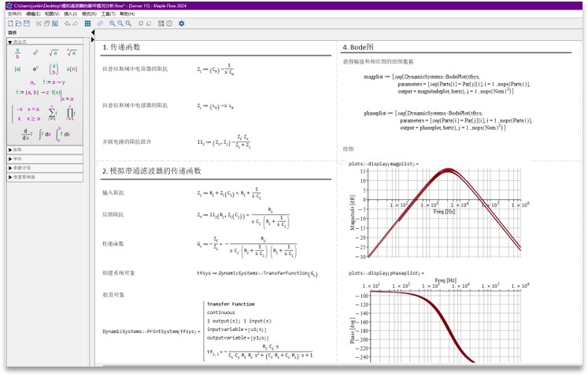588x376 pixels.
Task: Insert the derivative d/dx template
Action: coord(27,135)
